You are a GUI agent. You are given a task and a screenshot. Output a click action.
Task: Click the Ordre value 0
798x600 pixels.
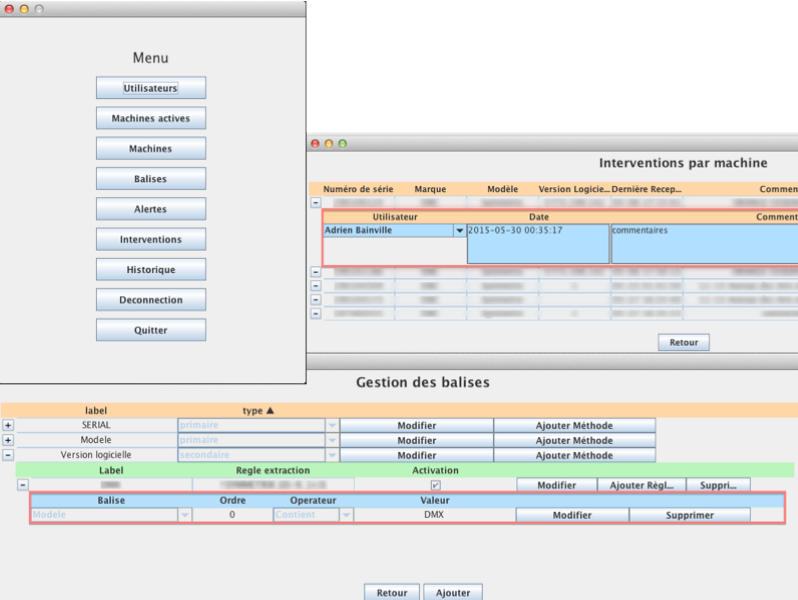pyautogui.click(x=232, y=515)
